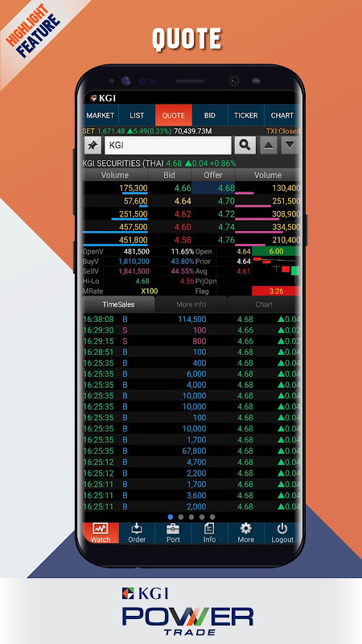Tap the first page indicator dot
This screenshot has width=362, height=644.
click(171, 517)
